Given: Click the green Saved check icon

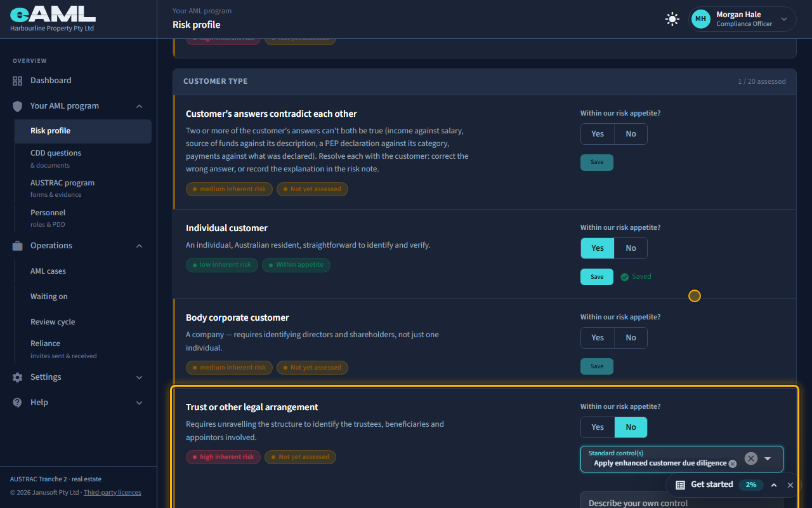Looking at the screenshot, I should point(625,277).
